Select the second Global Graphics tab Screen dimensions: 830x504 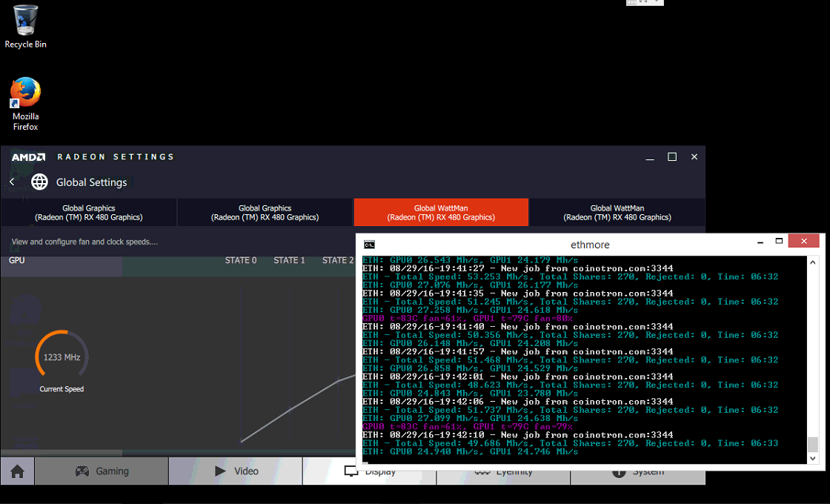265,213
